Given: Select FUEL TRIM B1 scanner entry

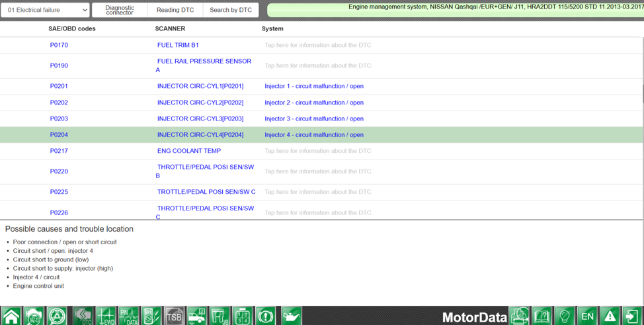Looking at the screenshot, I should tap(178, 45).
